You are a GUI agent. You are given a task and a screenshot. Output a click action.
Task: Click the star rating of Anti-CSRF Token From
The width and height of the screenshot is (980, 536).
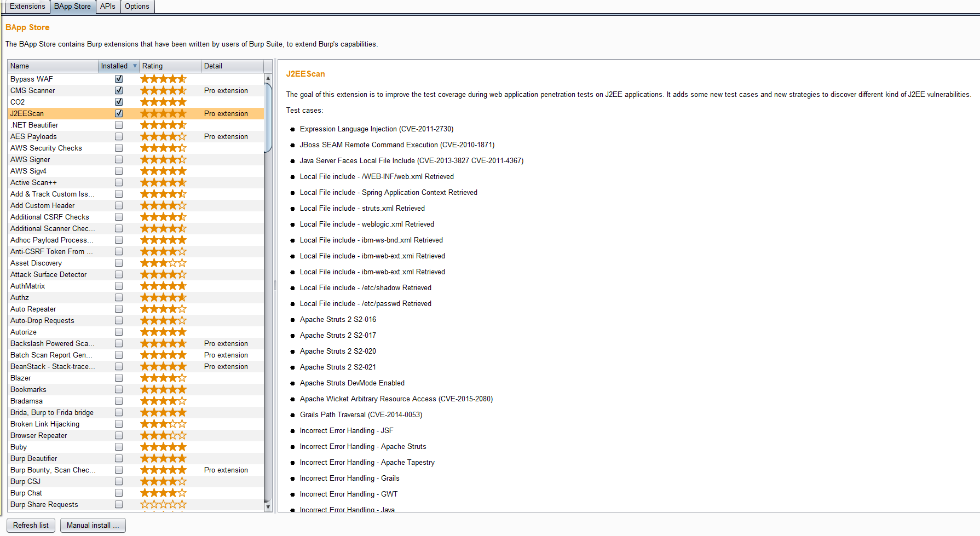click(x=163, y=251)
